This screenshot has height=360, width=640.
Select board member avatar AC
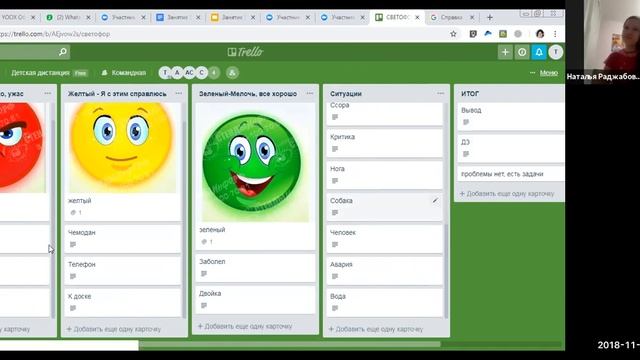pyautogui.click(x=189, y=73)
